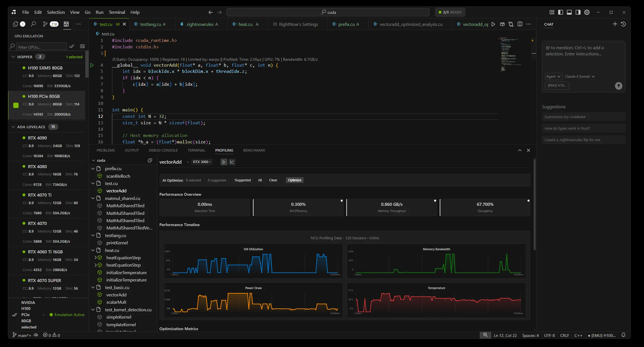Start a new chat with the plus icon
Viewport: 644px width, 347px height.
coord(615,24)
